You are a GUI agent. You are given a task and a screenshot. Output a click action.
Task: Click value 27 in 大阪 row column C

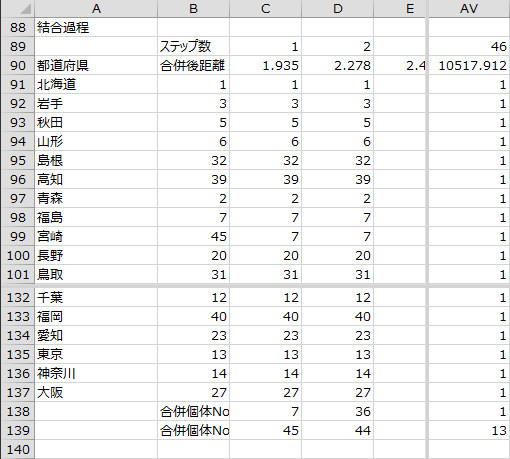pyautogui.click(x=265, y=392)
